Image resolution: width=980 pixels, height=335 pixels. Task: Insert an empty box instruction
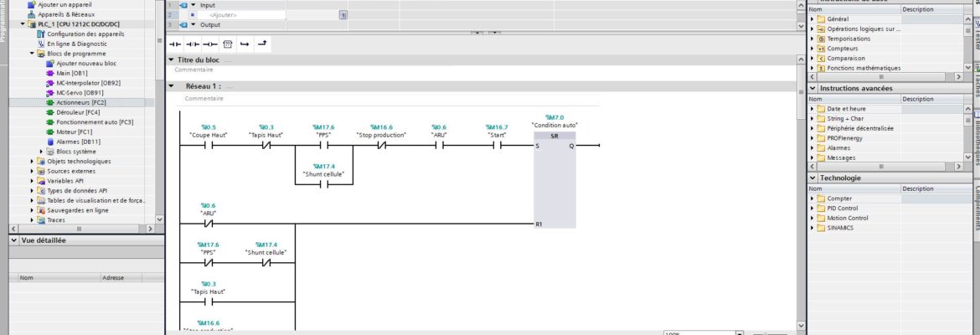[227, 44]
